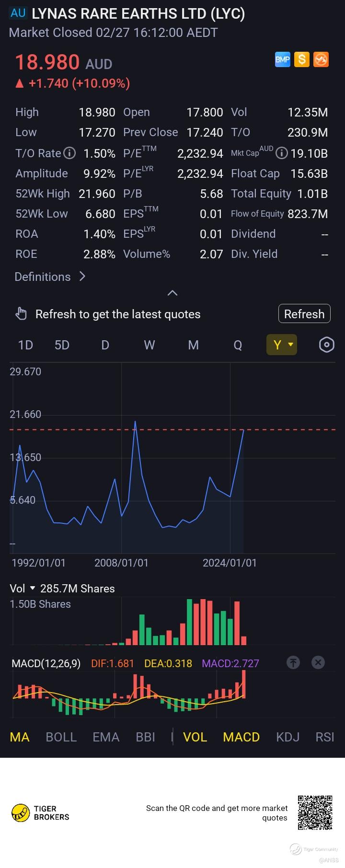Tap the QR code image

pyautogui.click(x=315, y=812)
